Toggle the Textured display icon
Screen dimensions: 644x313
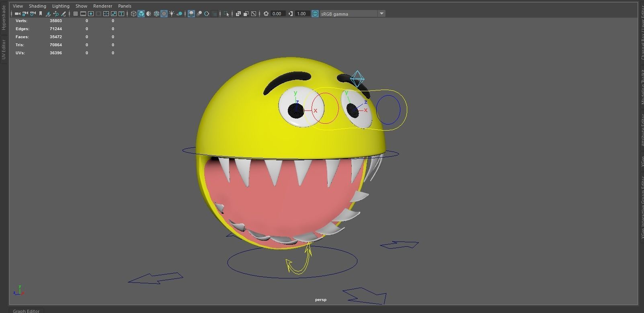click(x=164, y=14)
